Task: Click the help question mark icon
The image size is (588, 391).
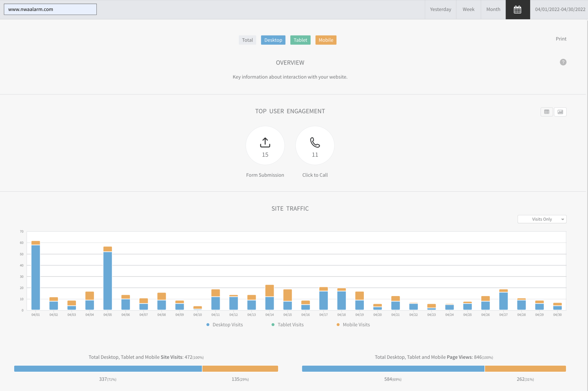Action: click(563, 62)
